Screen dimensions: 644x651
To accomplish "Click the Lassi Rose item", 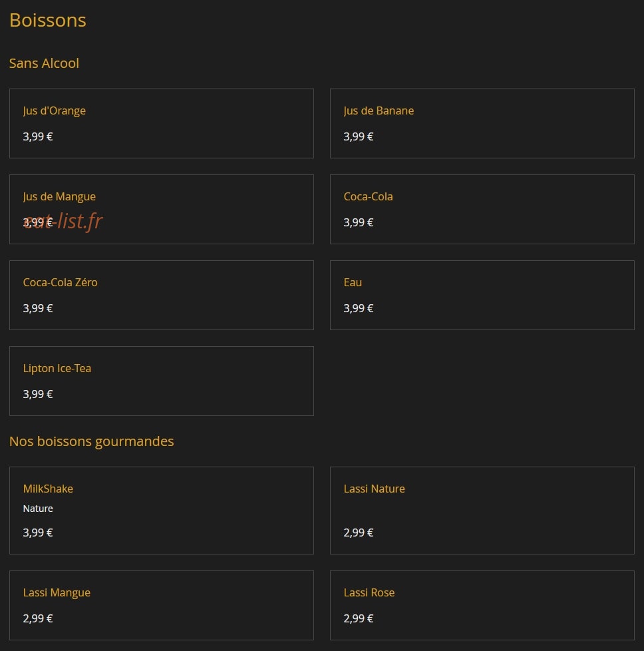I will pos(482,605).
